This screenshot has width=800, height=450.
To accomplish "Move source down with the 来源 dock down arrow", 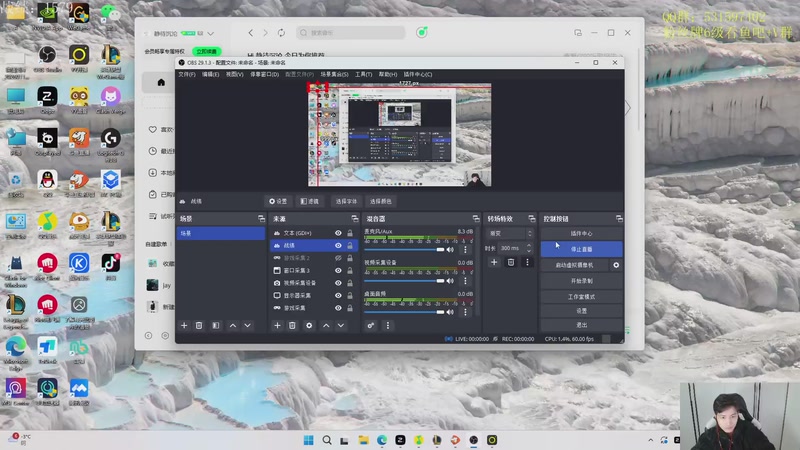I will [341, 326].
